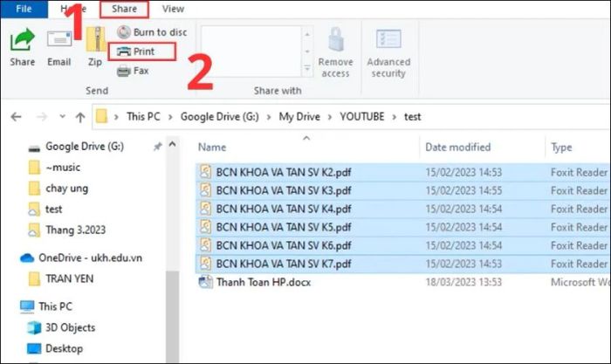611x364 pixels.
Task: Go up one folder level arrow
Action: (80, 117)
